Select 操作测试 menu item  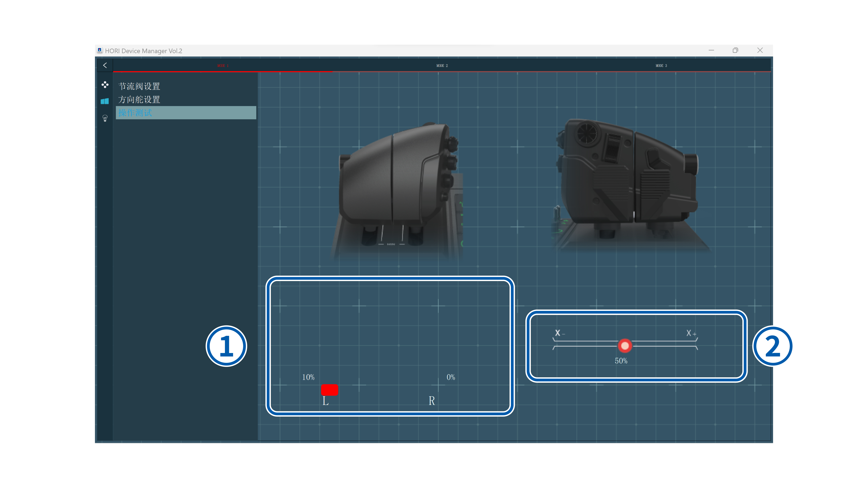pos(186,113)
